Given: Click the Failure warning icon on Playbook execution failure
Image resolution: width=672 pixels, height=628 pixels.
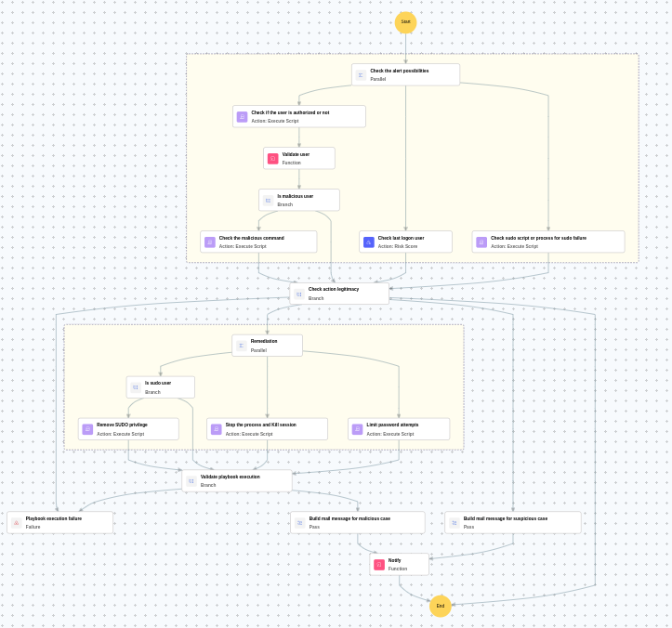Looking at the screenshot, I should point(17,523).
